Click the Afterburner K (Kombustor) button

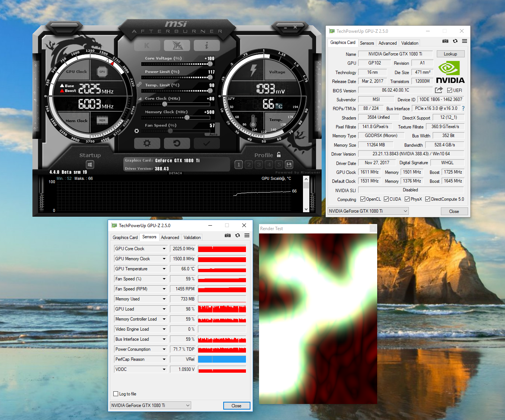click(x=147, y=45)
